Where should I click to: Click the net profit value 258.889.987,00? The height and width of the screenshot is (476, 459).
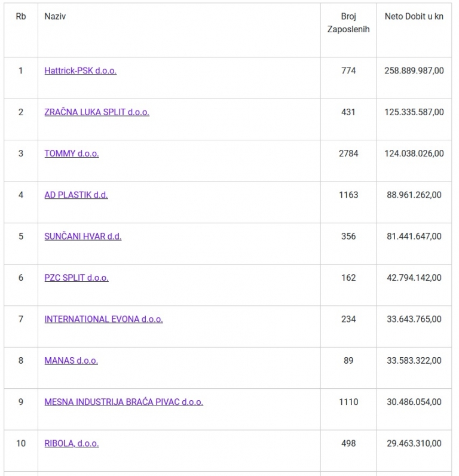point(414,70)
